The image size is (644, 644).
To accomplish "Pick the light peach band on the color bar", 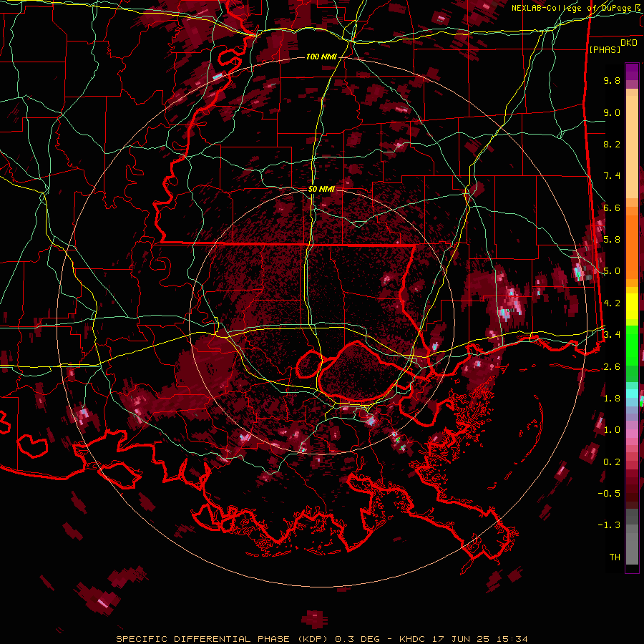I will (x=632, y=148).
